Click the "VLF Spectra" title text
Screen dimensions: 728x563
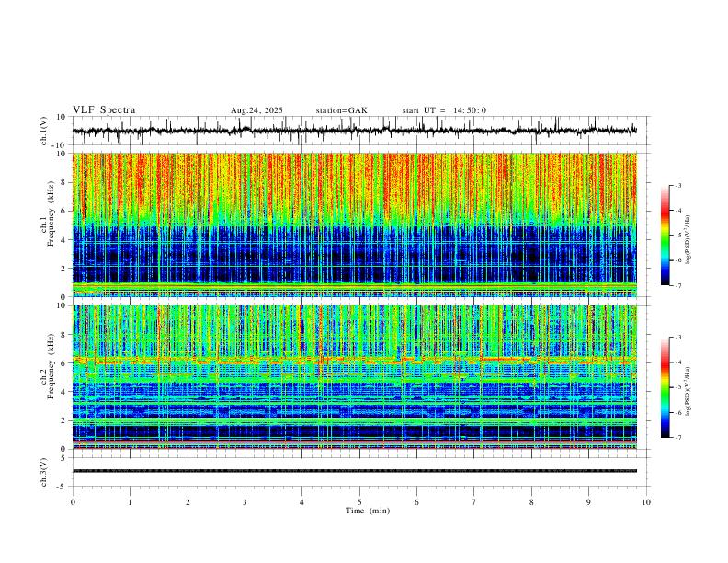tap(104, 110)
